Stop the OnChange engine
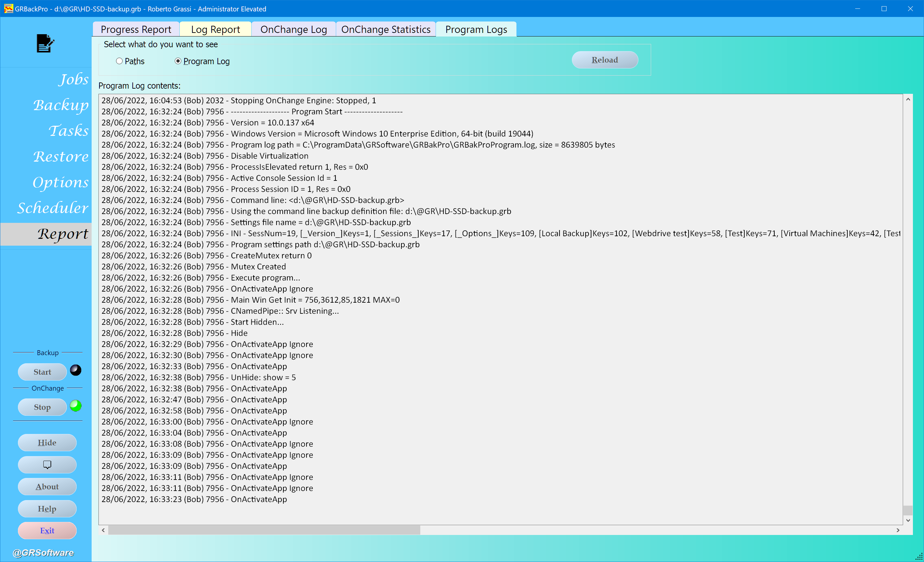Viewport: 924px width, 562px height. (x=42, y=407)
